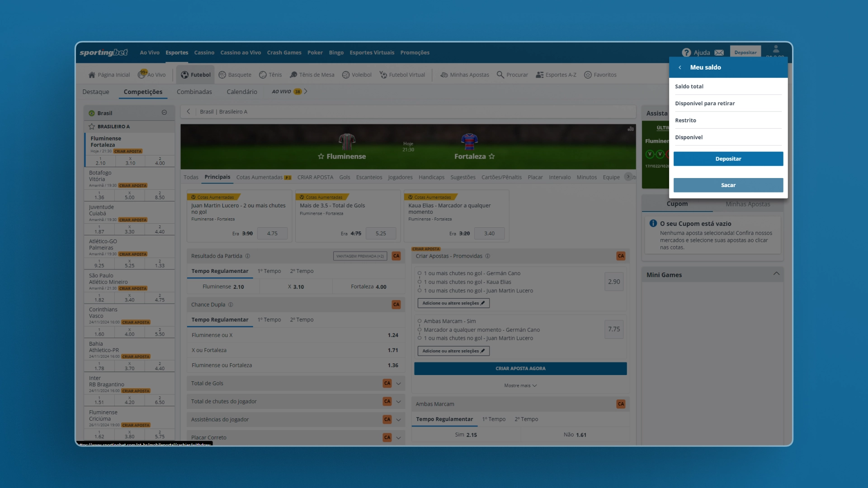
Task: Open the messages envelope icon
Action: click(719, 53)
